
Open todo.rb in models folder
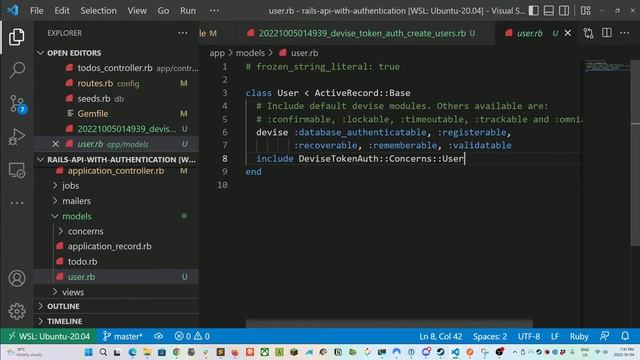pos(82,262)
